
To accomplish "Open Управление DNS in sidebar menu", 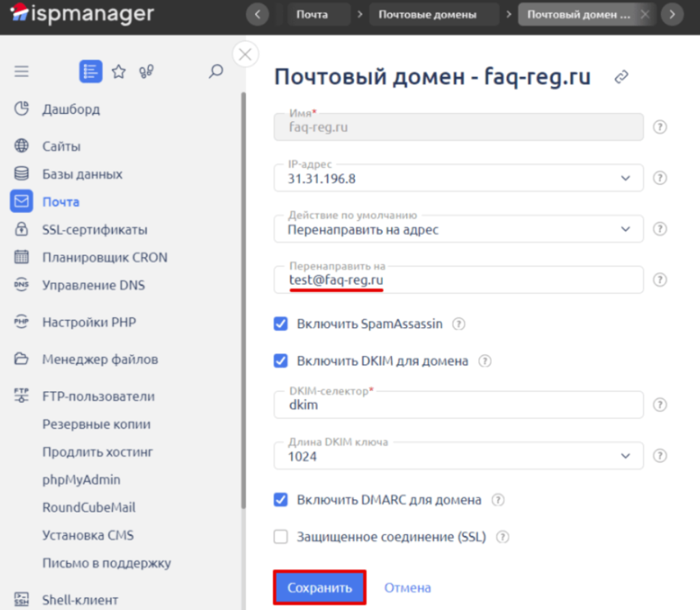I will pyautogui.click(x=94, y=286).
